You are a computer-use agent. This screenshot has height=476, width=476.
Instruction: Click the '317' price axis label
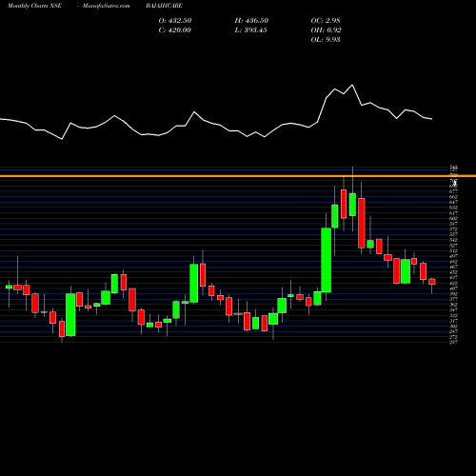tap(453, 321)
